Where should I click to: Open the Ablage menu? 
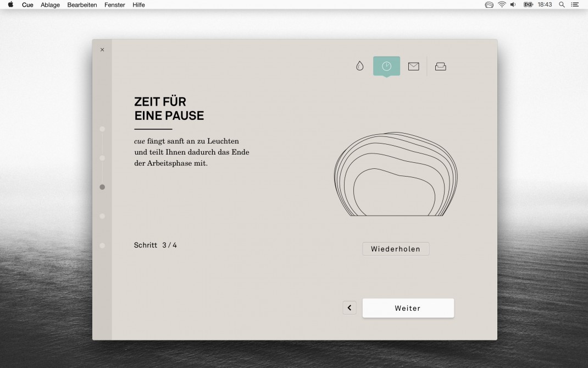pos(50,5)
